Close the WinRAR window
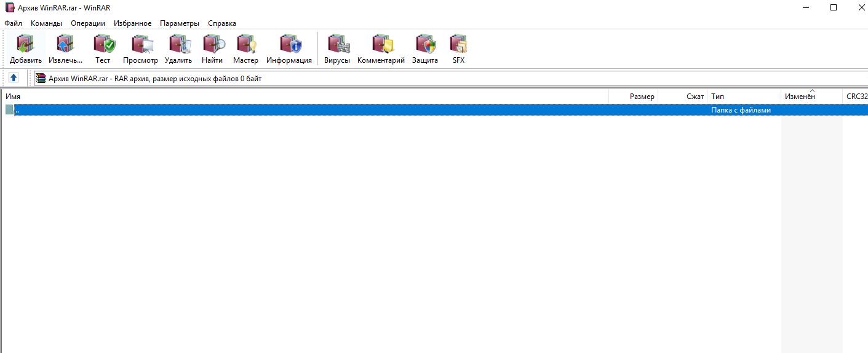Screen dimensions: 868x353 click(861, 8)
